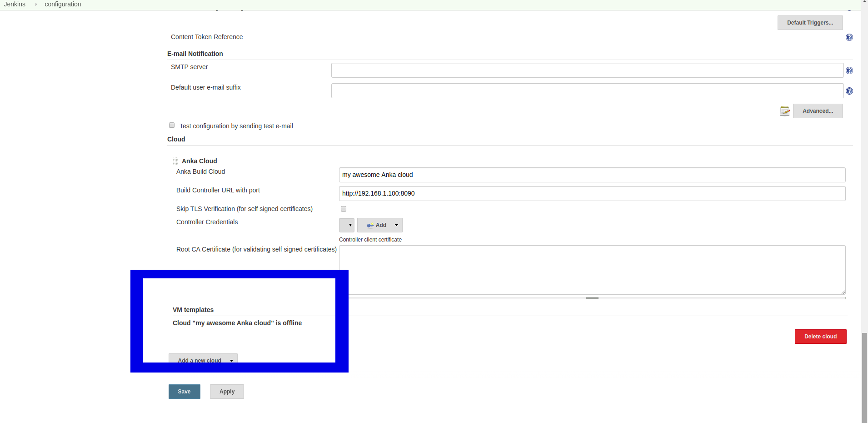
Task: Open the Add a new cloud dropdown
Action: coord(203,359)
